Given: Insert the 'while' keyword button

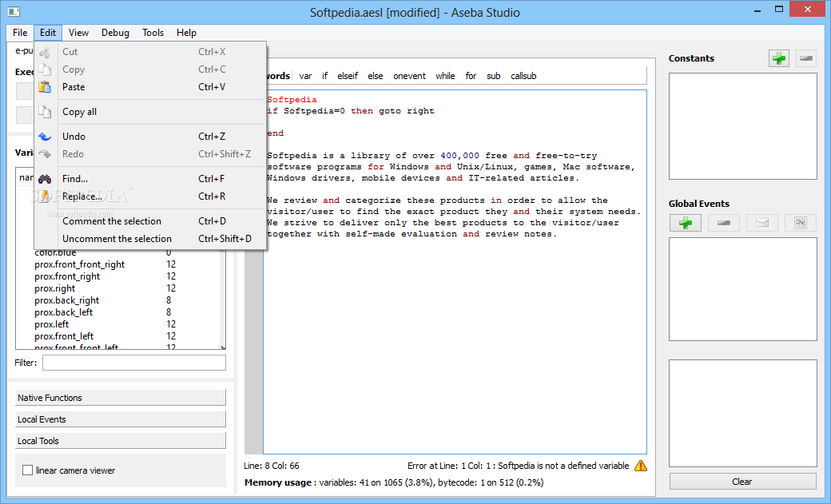Looking at the screenshot, I should 445,76.
